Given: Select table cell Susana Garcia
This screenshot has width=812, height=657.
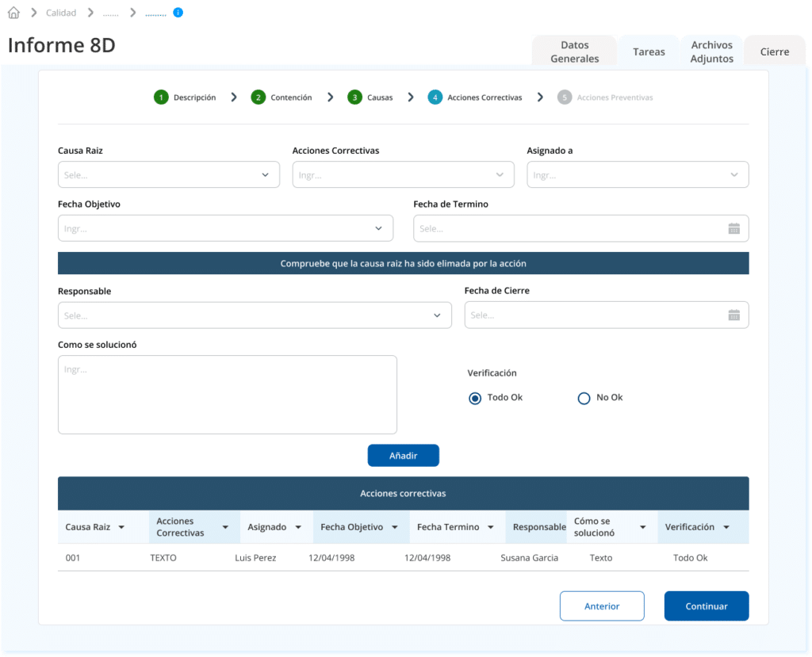Looking at the screenshot, I should tap(529, 558).
